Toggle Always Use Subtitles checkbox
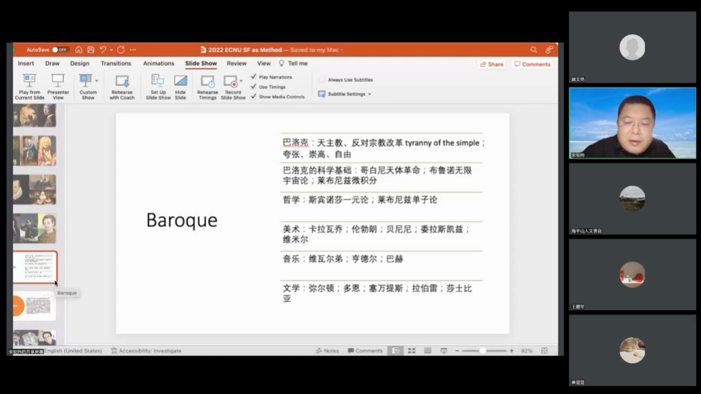 coord(321,80)
